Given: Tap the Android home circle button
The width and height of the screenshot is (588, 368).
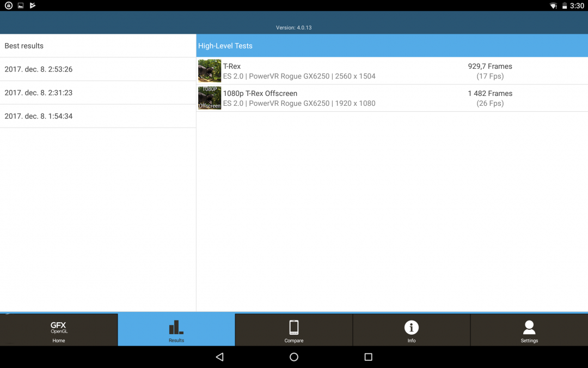Looking at the screenshot, I should coord(294,357).
